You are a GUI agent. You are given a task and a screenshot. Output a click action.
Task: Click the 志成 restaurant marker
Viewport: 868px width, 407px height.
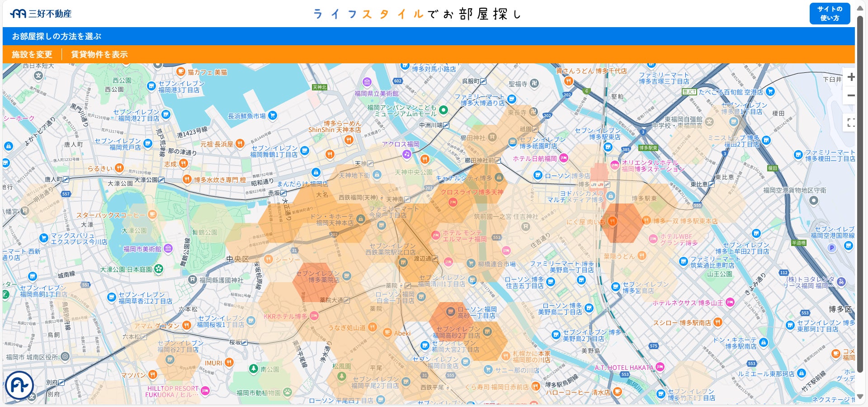(183, 164)
